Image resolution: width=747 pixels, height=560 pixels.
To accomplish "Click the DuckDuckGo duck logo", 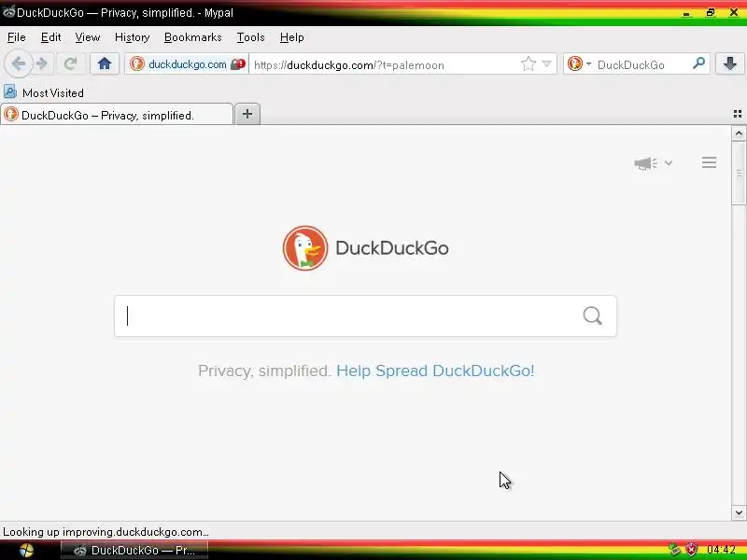I will click(x=305, y=248).
